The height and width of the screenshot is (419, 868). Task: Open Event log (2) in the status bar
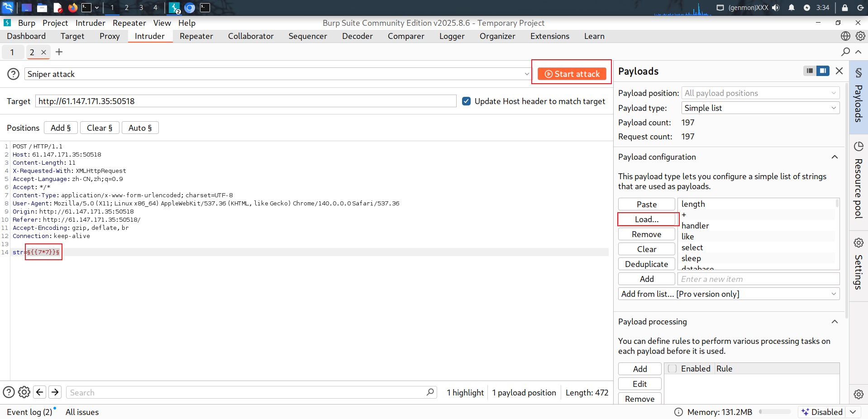point(30,412)
